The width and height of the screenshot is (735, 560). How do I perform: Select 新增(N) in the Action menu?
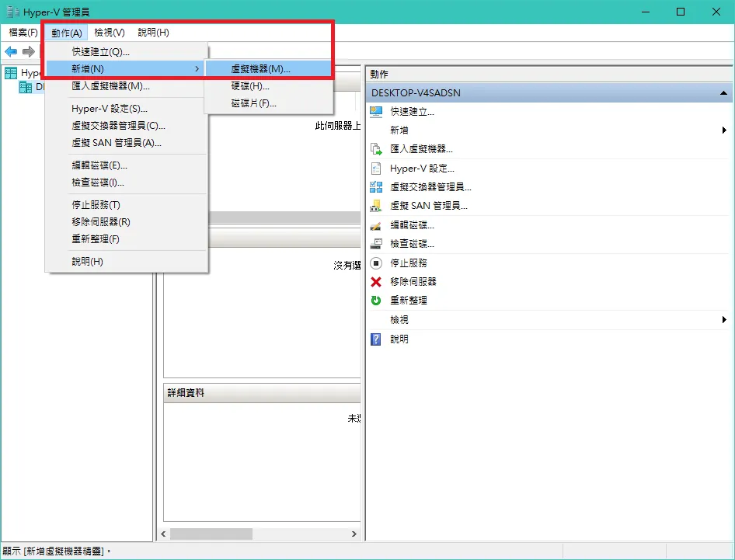tap(125, 69)
